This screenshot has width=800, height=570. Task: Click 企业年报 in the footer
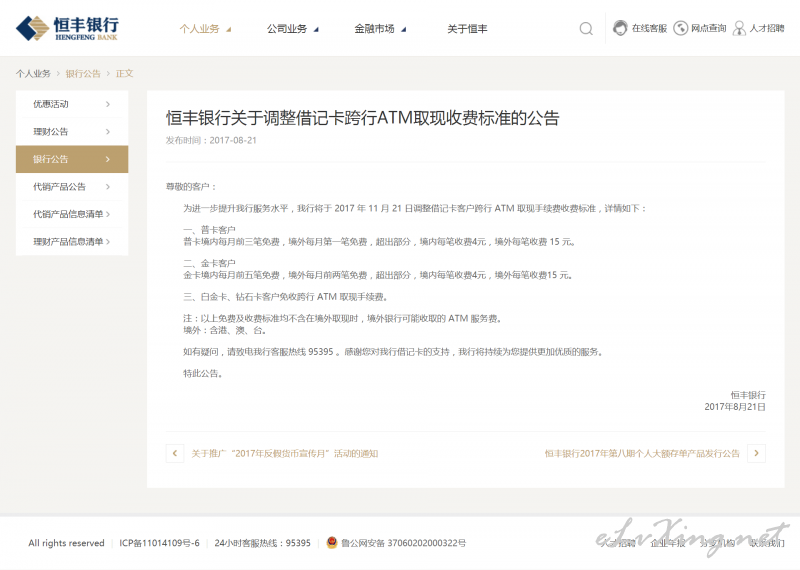[x=668, y=543]
